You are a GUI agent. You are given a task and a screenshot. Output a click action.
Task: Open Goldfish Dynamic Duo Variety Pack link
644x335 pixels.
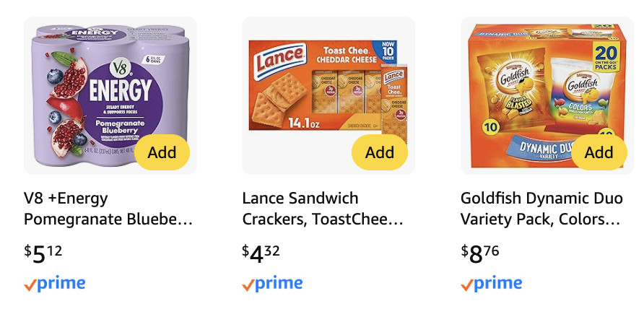coord(541,209)
